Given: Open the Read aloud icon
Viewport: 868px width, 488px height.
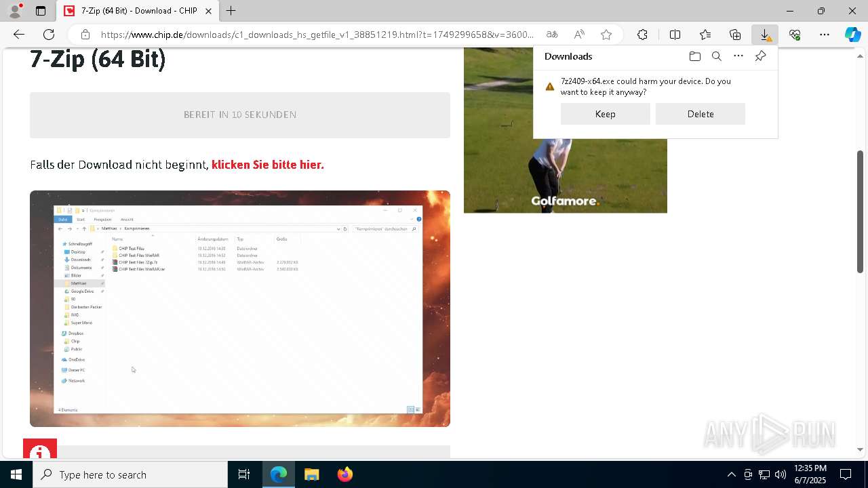Looking at the screenshot, I should (x=579, y=35).
